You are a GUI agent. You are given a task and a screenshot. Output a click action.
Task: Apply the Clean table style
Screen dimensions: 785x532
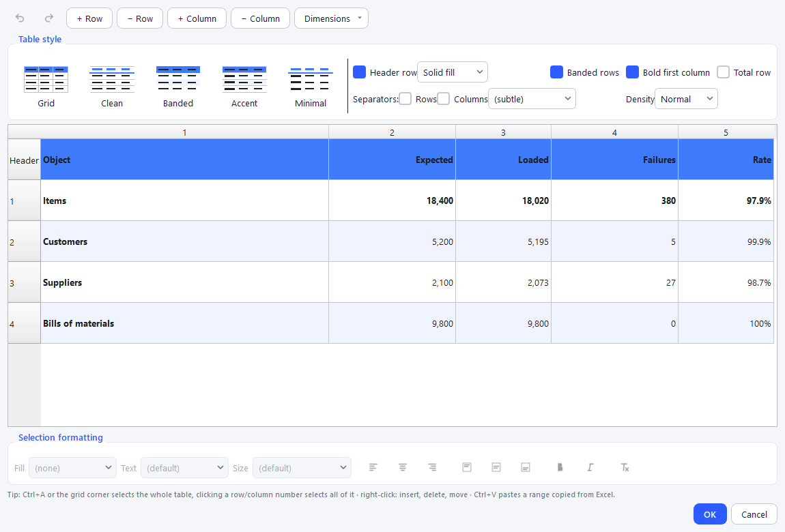click(x=112, y=87)
